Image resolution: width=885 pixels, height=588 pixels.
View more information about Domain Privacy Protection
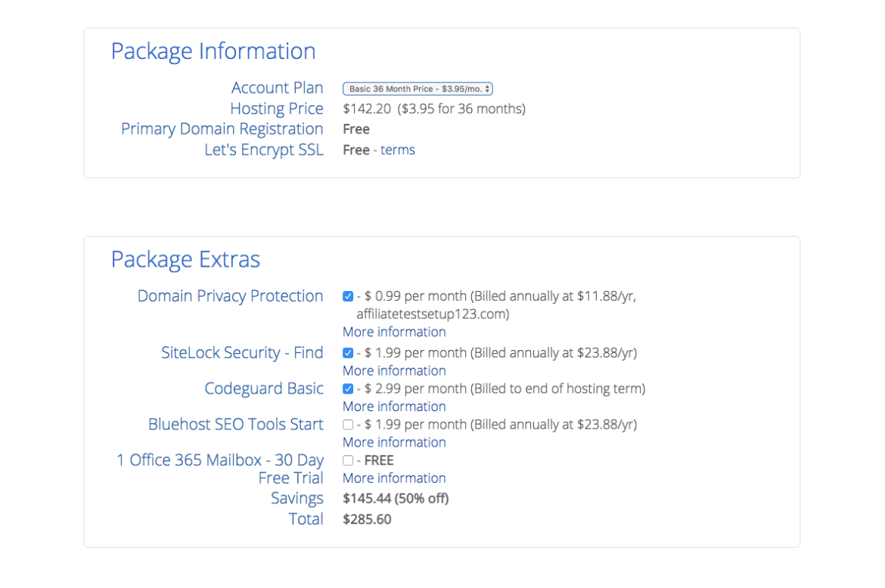tap(394, 332)
